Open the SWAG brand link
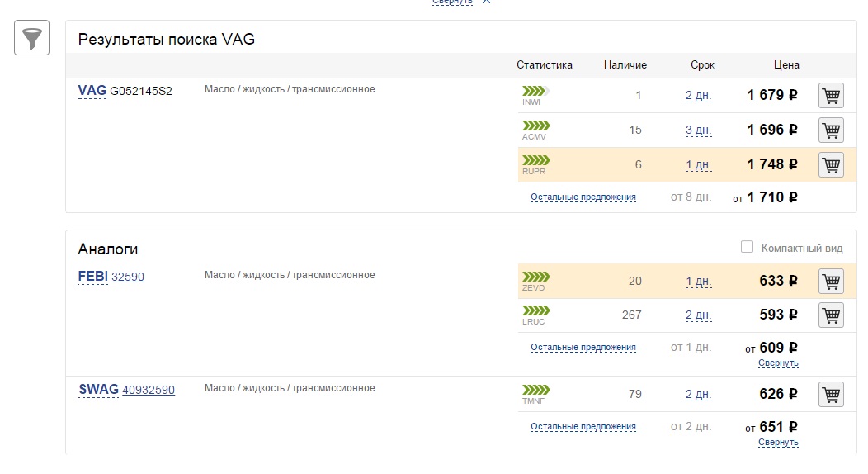 coord(98,389)
